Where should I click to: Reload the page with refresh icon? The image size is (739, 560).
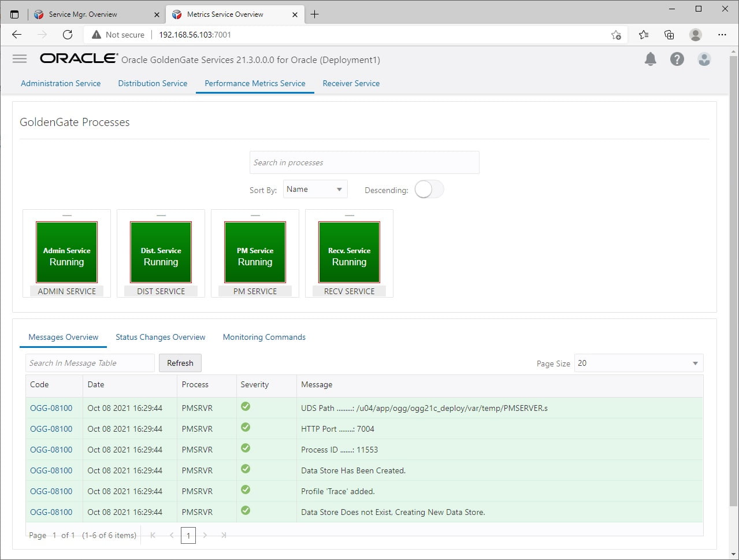pos(68,35)
